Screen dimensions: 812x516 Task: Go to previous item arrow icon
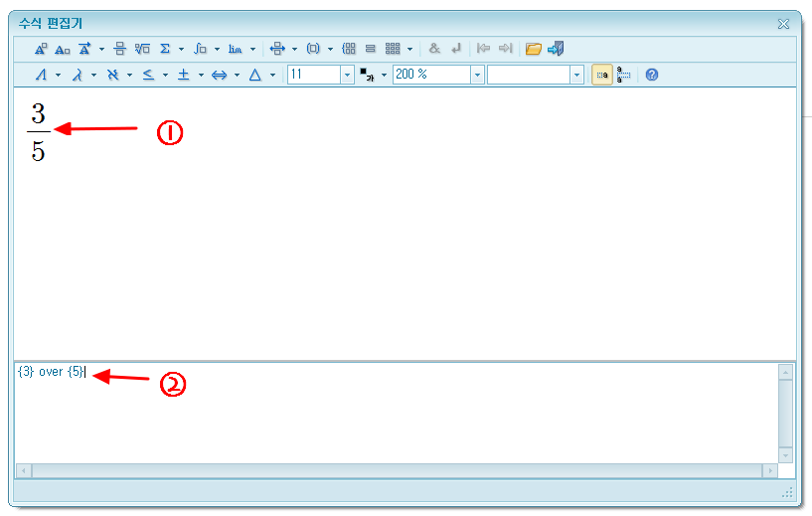483,49
